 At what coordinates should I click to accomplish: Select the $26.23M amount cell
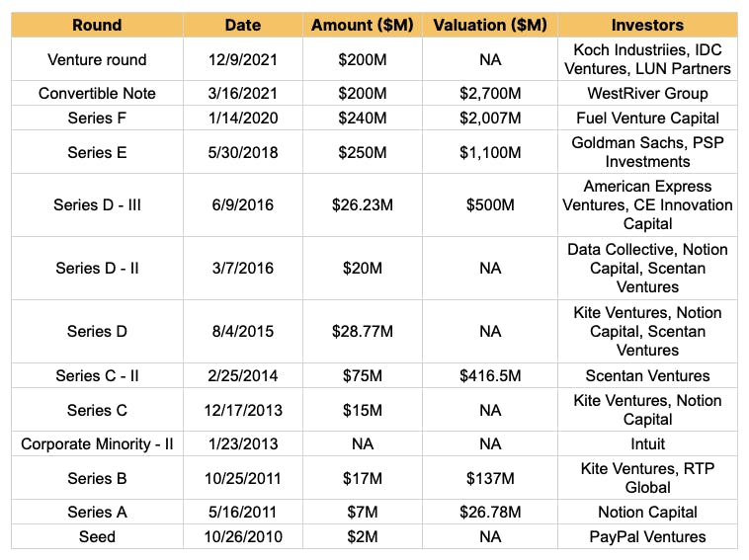tap(362, 205)
